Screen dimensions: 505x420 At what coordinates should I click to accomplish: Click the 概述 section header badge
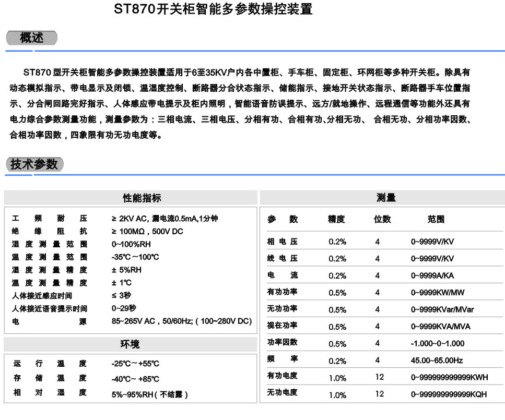pyautogui.click(x=31, y=38)
